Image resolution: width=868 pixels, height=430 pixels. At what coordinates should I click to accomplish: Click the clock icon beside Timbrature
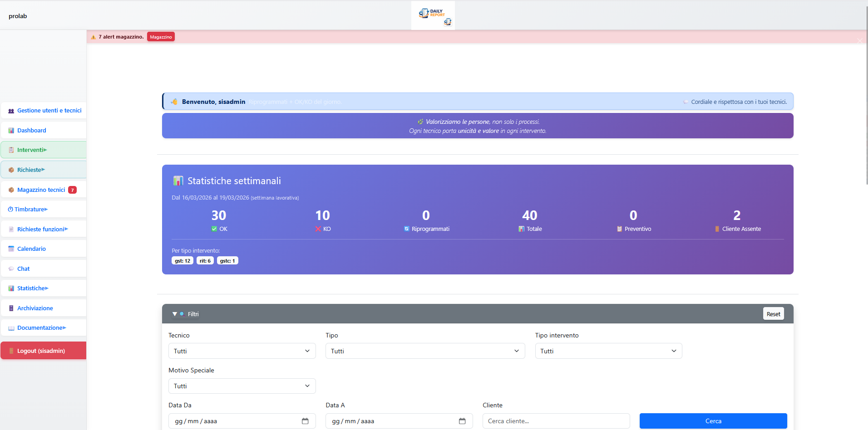(10, 210)
